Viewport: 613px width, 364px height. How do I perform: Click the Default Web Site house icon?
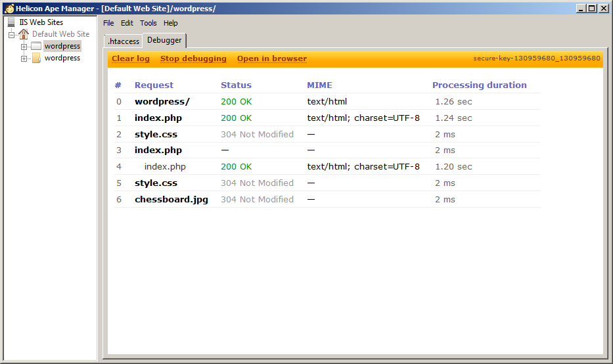24,34
